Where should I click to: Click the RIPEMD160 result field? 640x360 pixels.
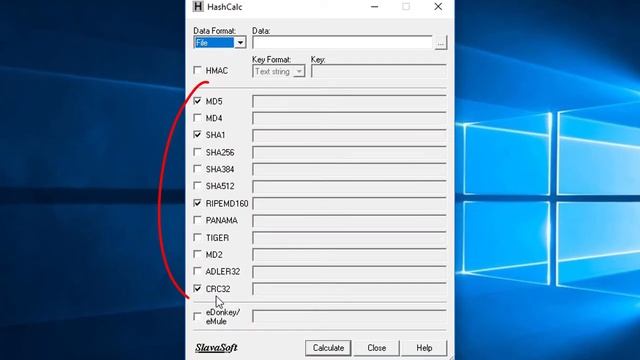349,203
